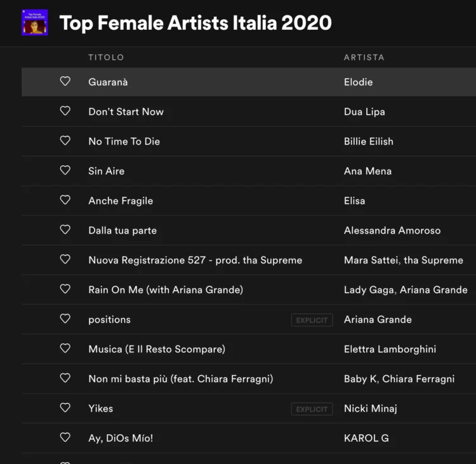Favorite the song Rain On Me
476x464 pixels.
click(x=65, y=289)
